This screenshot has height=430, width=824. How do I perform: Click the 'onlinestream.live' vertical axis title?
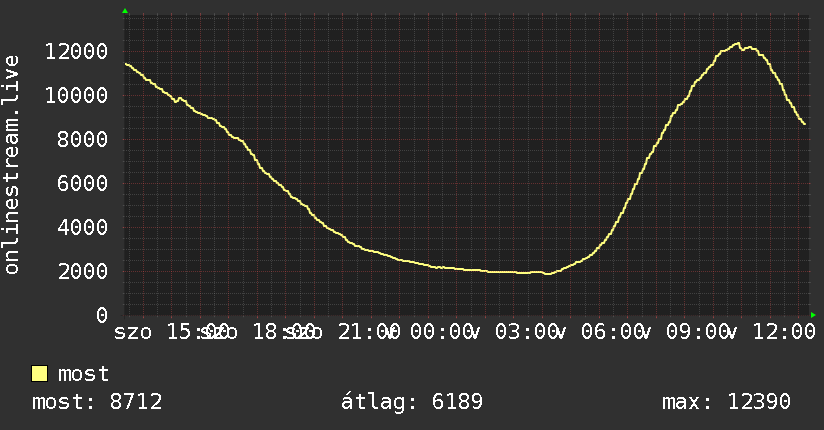pyautogui.click(x=12, y=165)
